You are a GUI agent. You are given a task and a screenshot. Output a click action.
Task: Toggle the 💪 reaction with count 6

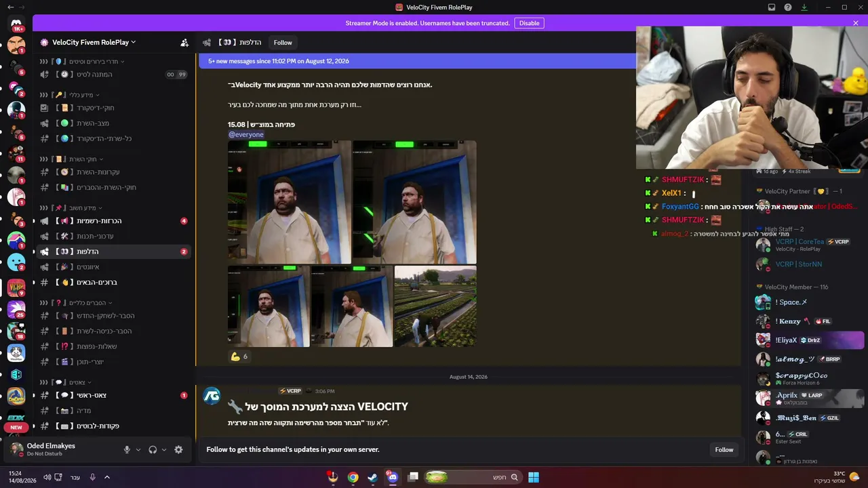coord(239,357)
